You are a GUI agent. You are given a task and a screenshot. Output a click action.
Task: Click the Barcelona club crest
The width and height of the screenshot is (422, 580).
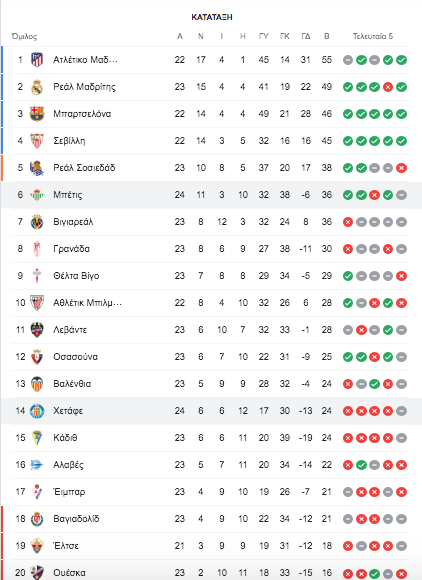pyautogui.click(x=37, y=114)
